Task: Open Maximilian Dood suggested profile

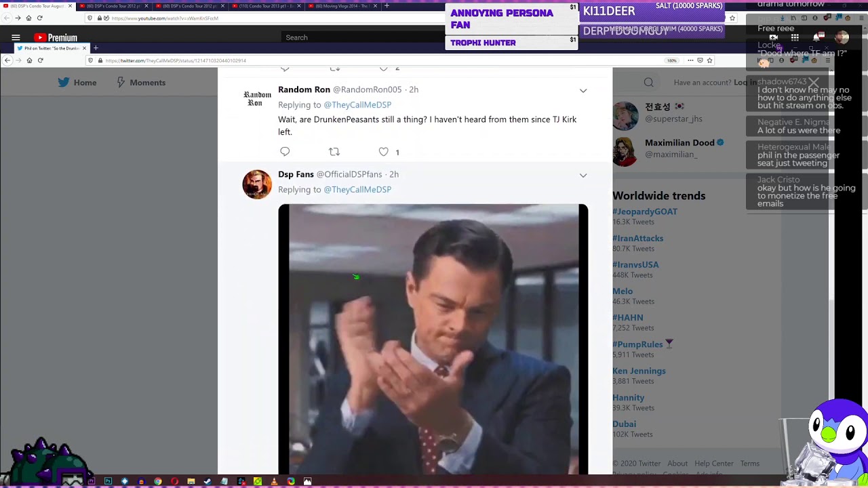Action: tap(679, 143)
